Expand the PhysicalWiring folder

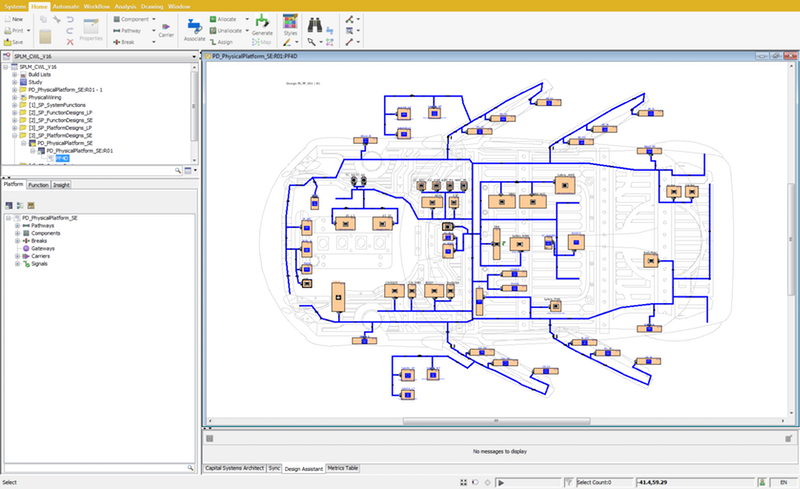click(x=12, y=97)
